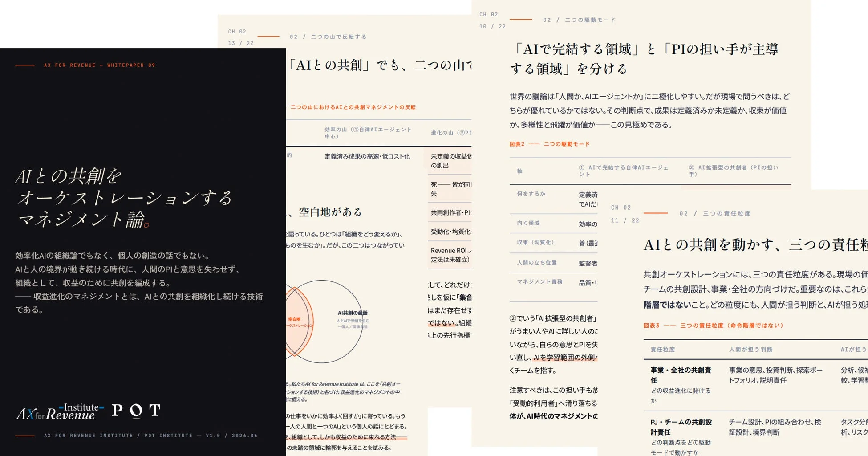The height and width of the screenshot is (456, 868).
Task: Click section label '02 / 三つの責任粒度'
Action: (715, 213)
